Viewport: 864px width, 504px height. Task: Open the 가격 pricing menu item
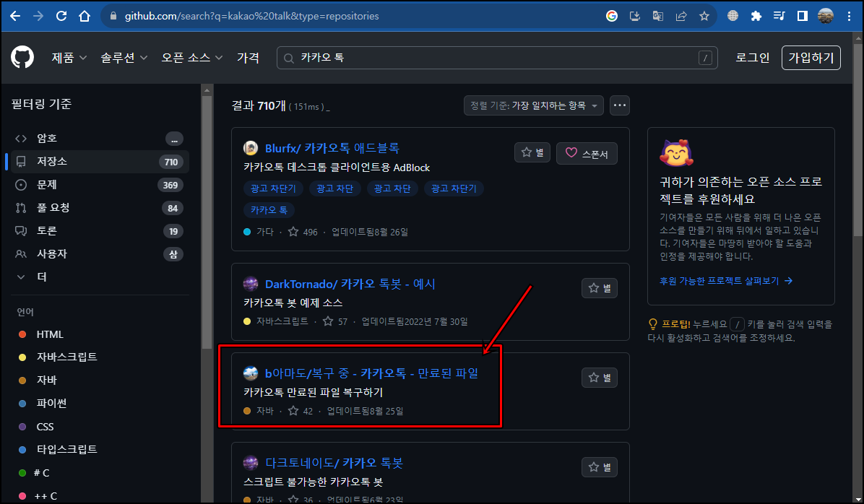click(248, 58)
